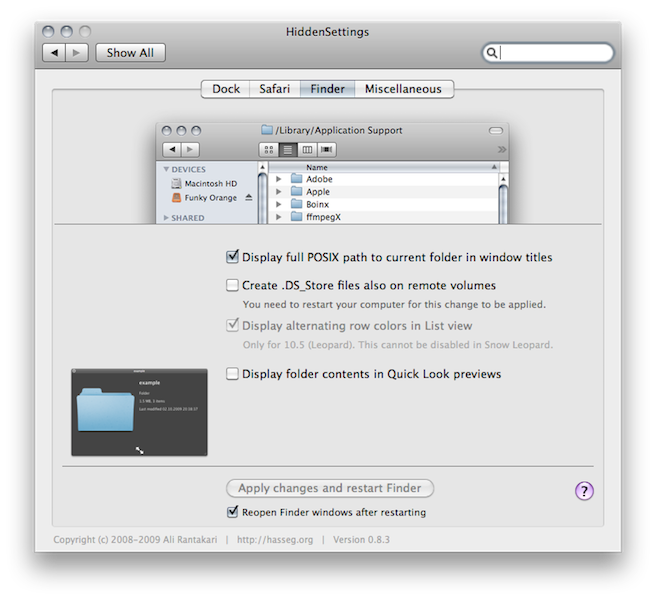This screenshot has width=656, height=600.
Task: Switch to the Dock tab
Action: pos(226,89)
